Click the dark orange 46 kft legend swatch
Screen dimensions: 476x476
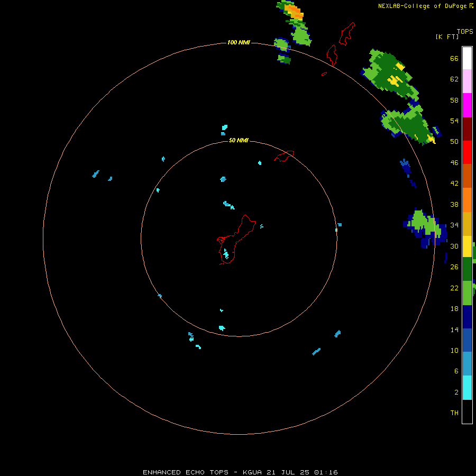pyautogui.click(x=467, y=176)
